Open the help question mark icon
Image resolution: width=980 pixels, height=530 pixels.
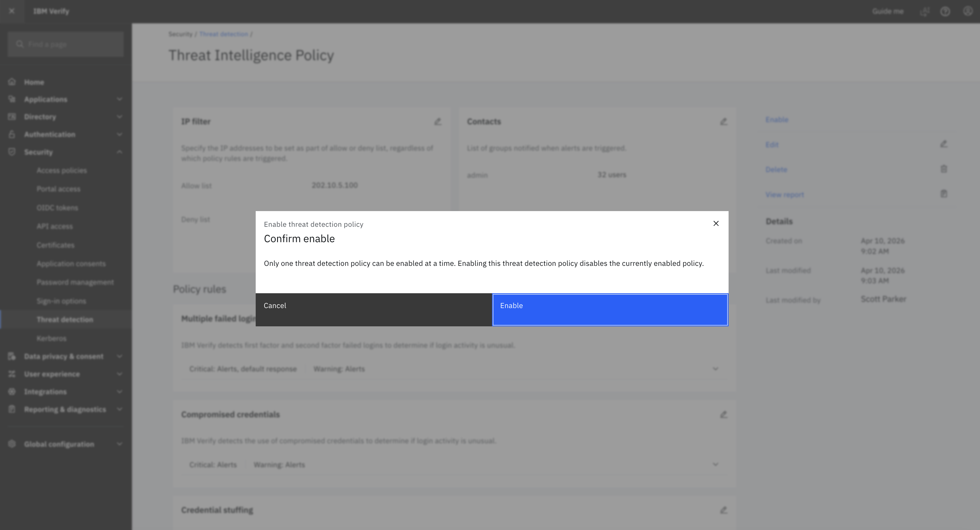[x=945, y=11]
